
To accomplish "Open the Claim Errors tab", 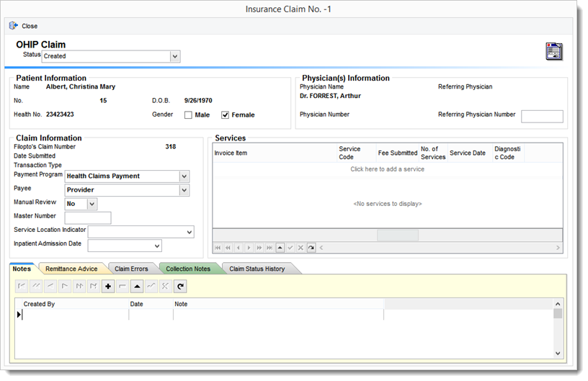I will [x=131, y=269].
